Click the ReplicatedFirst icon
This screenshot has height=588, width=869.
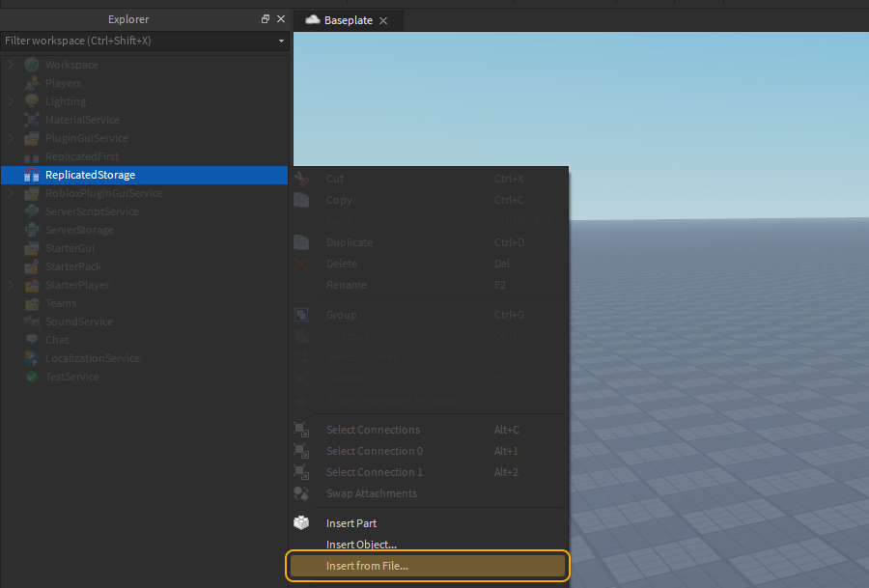point(32,156)
